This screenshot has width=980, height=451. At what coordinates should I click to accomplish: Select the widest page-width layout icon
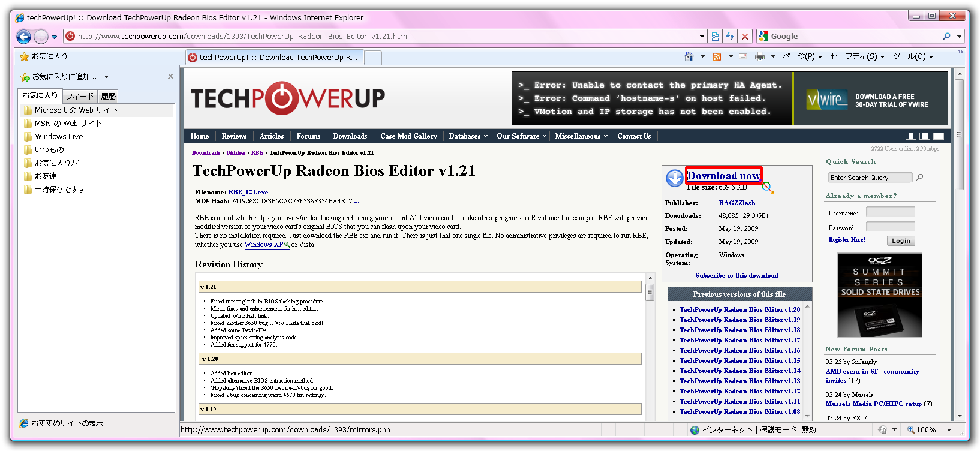(939, 136)
